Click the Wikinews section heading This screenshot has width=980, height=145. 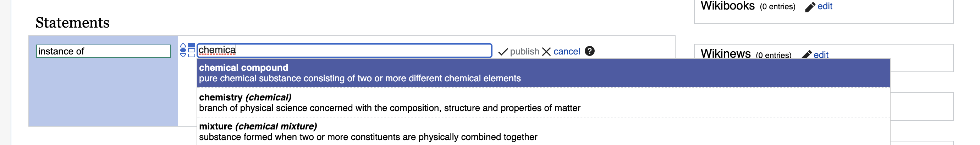(x=726, y=53)
